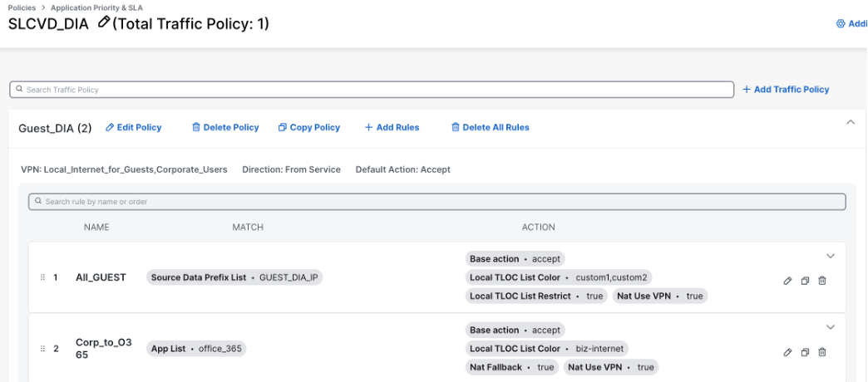Click Delete Policy for Guest_DIA
The height and width of the screenshot is (382, 868).
click(225, 127)
